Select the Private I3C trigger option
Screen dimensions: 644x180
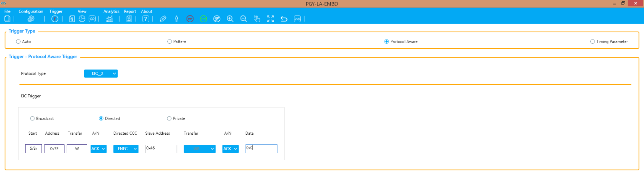pyautogui.click(x=169, y=118)
